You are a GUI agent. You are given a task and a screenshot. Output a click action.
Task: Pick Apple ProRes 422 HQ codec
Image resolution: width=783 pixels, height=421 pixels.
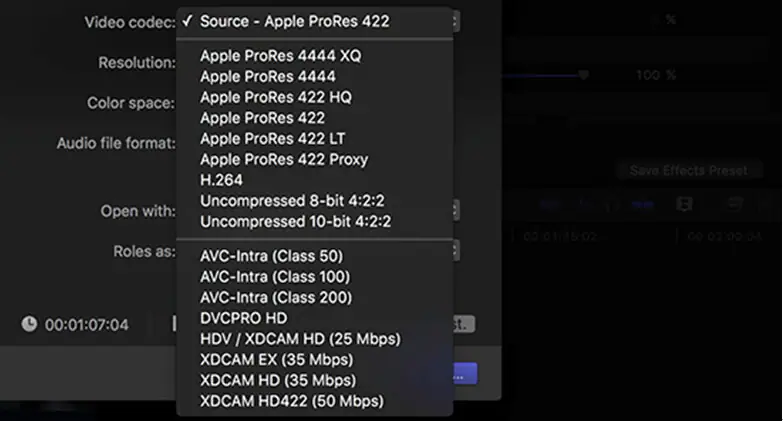tap(275, 97)
